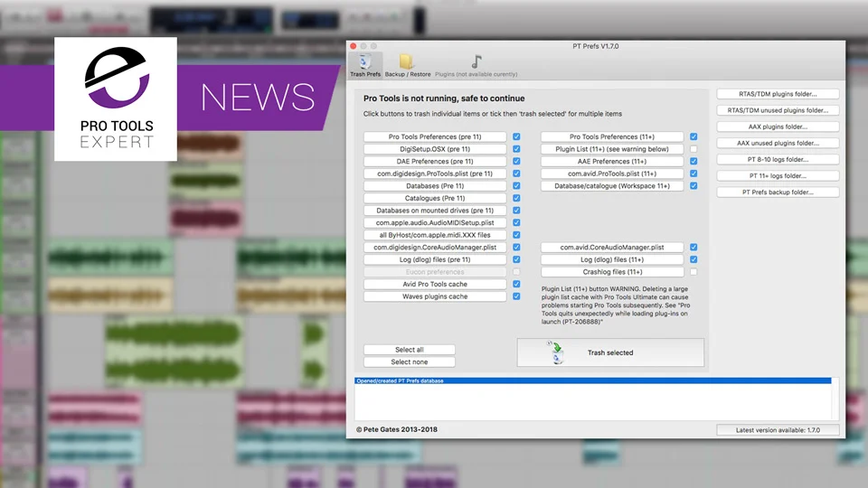Viewport: 868px width, 488px height.
Task: Click the trash icon inside Trash selected
Action: pyautogui.click(x=556, y=352)
